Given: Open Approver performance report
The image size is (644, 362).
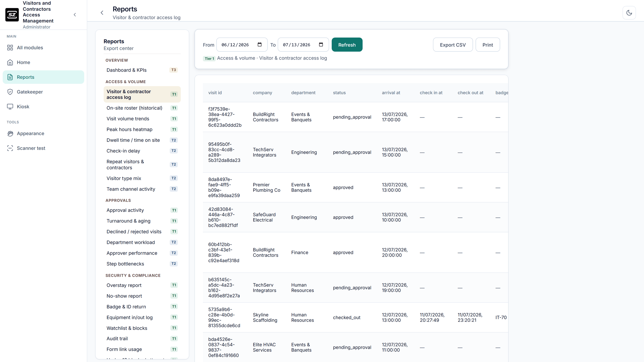Looking at the screenshot, I should [142, 253].
